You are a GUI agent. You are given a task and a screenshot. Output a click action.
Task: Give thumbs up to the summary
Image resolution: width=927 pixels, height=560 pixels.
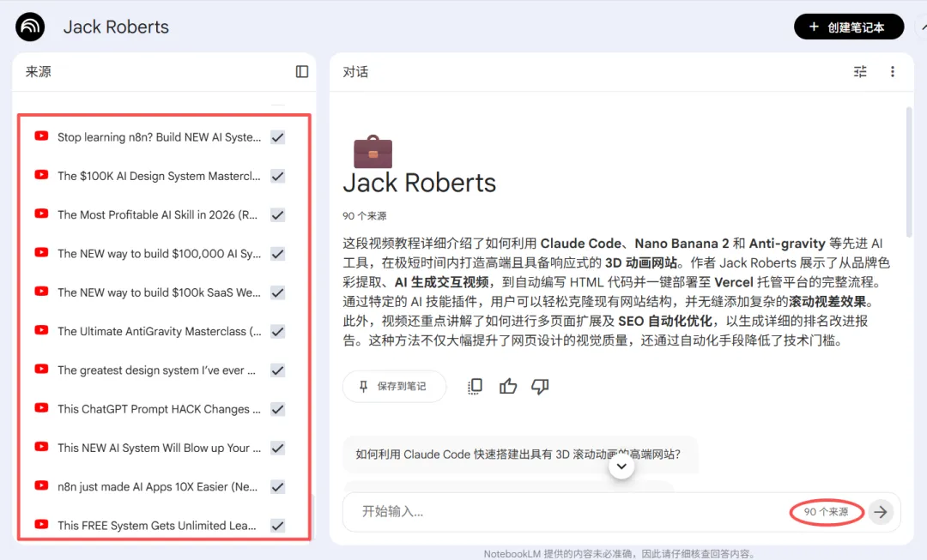[508, 386]
